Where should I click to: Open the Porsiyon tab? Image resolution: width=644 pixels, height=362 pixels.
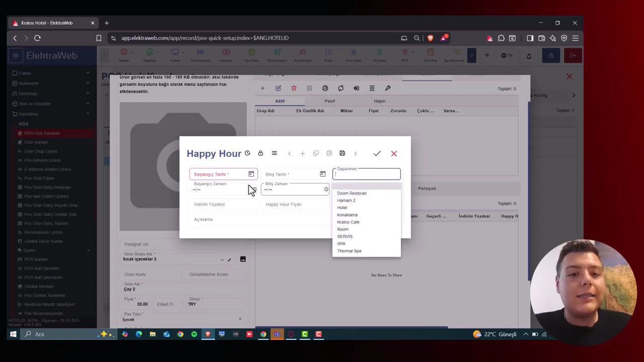(x=427, y=189)
